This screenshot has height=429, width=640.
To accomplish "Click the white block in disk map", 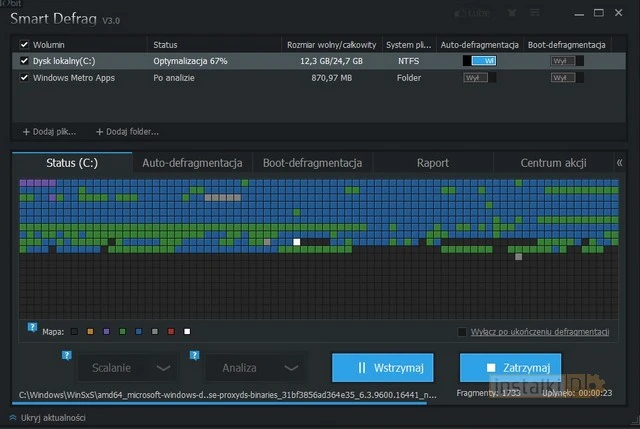I will 297,242.
